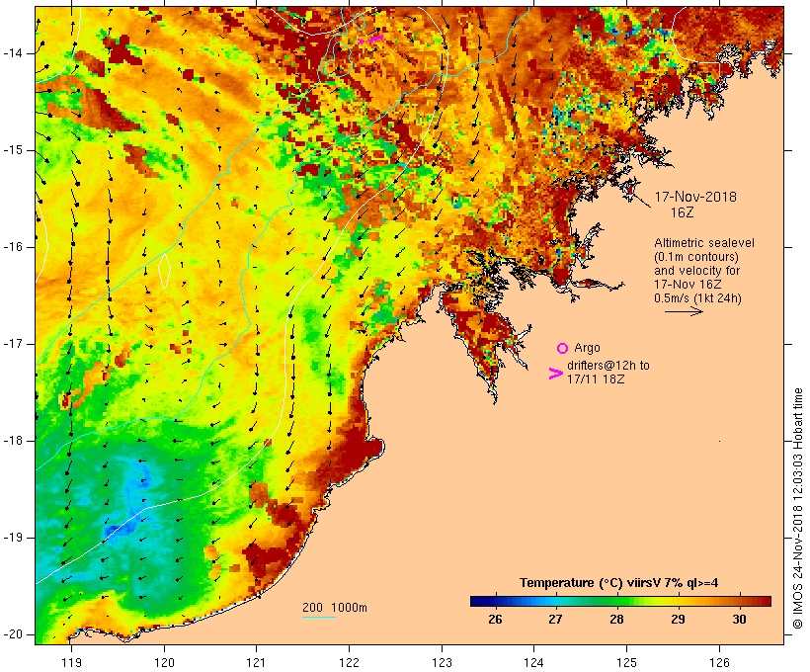
Task: Click the magenta drifter track near the top
Action: tap(370, 40)
